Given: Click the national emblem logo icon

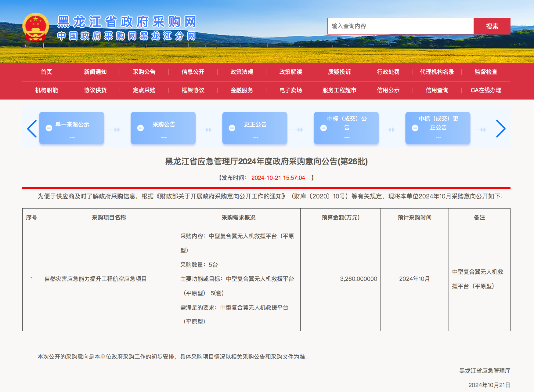Looking at the screenshot, I should (x=36, y=27).
